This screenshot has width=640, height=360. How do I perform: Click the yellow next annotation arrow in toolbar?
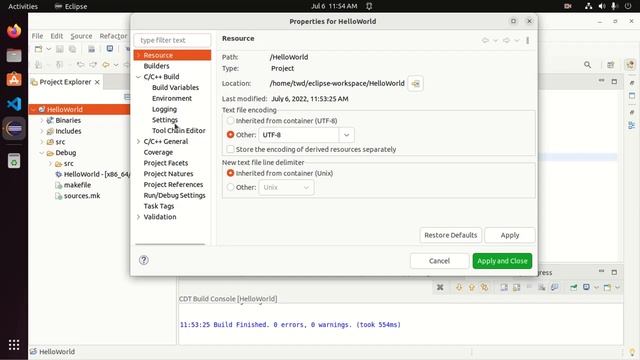click(106, 65)
